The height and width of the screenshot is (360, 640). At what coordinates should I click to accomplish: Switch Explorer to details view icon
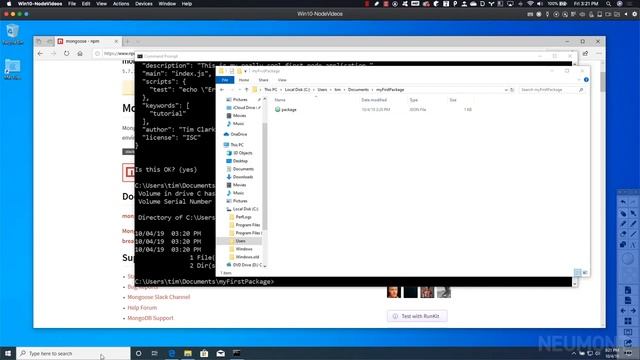click(x=577, y=272)
